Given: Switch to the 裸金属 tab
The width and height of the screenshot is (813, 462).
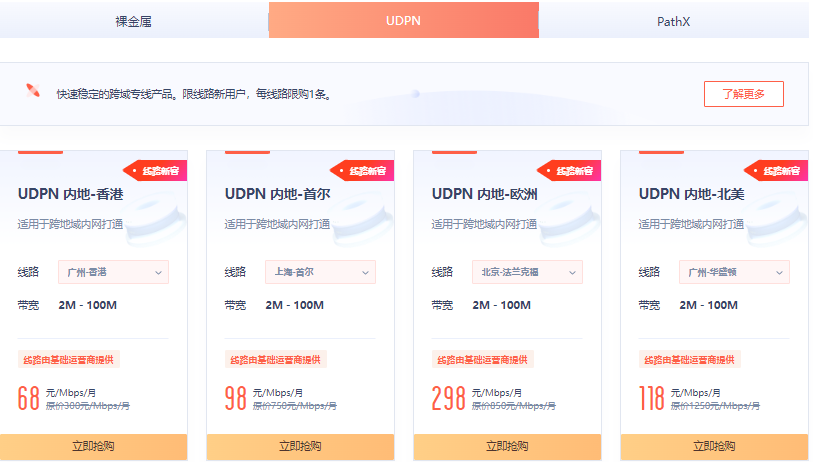Looking at the screenshot, I should pos(134,21).
